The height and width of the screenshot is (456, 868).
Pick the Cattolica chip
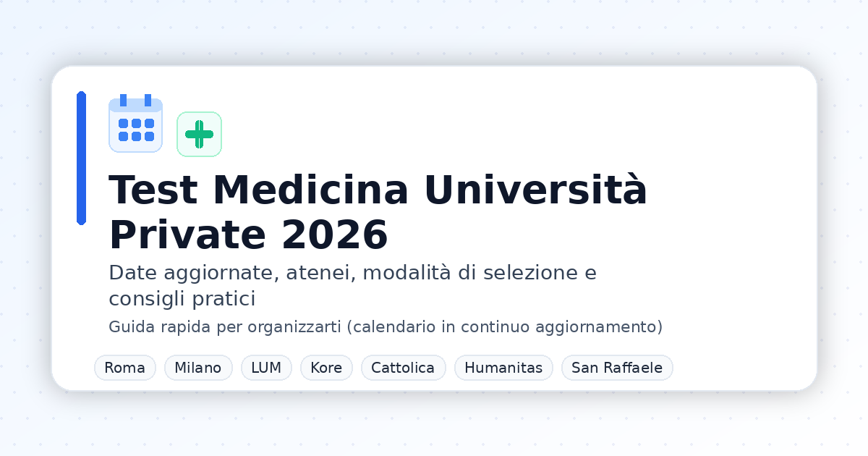coord(403,368)
